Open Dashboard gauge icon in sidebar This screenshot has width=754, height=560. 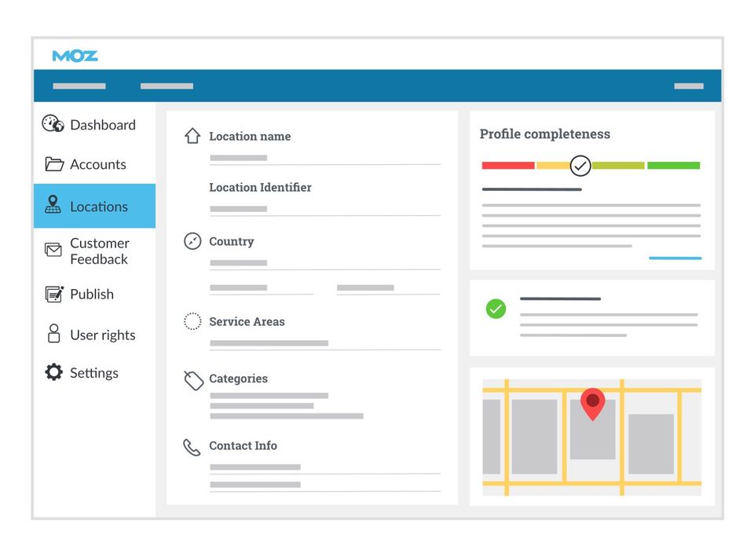[53, 123]
